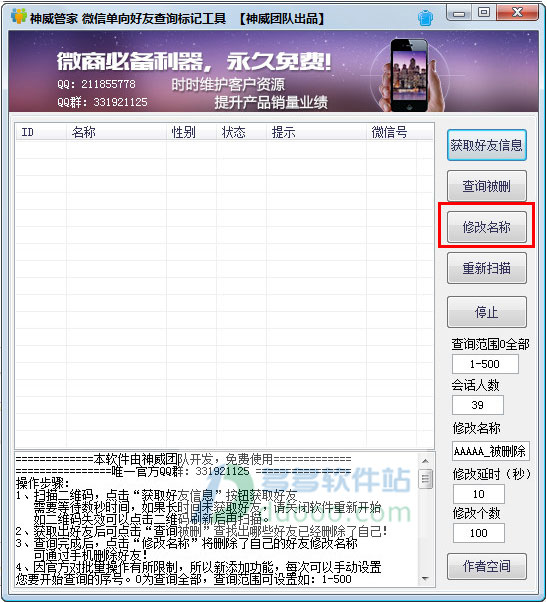The image size is (547, 602).
Task: Click the 修改名称 button
Action: [486, 227]
